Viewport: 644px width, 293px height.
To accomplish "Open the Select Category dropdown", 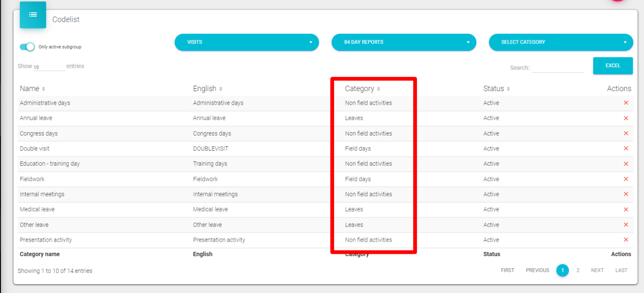I will 561,42.
